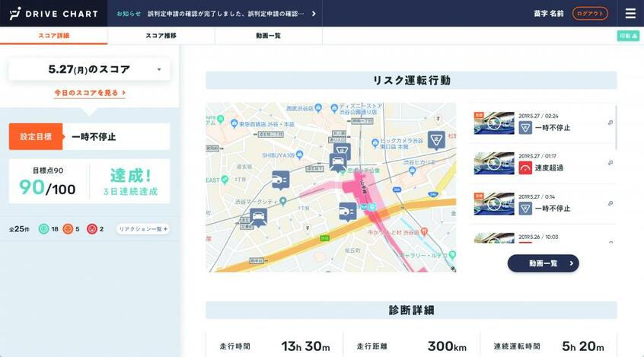Click the link icon on the 01:17 row

pyautogui.click(x=611, y=163)
